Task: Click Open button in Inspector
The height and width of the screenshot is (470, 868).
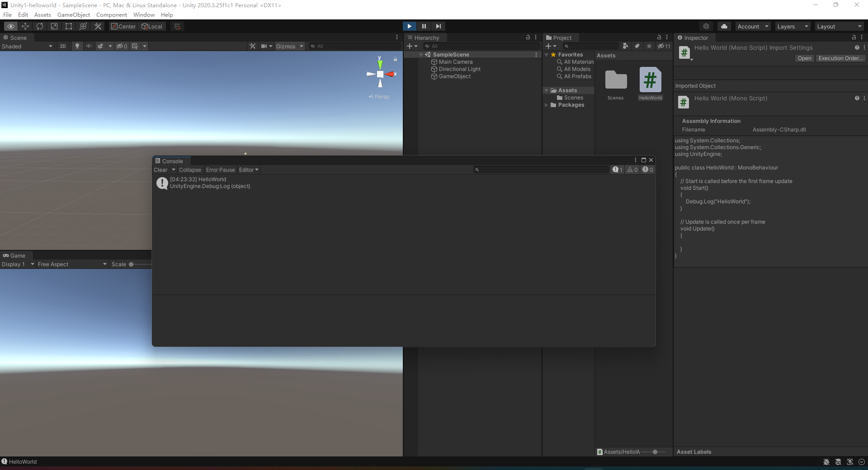Action: 804,58
